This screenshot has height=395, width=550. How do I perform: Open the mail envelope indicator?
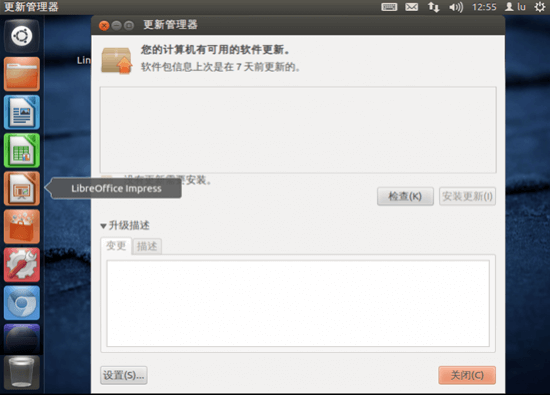pyautogui.click(x=411, y=7)
